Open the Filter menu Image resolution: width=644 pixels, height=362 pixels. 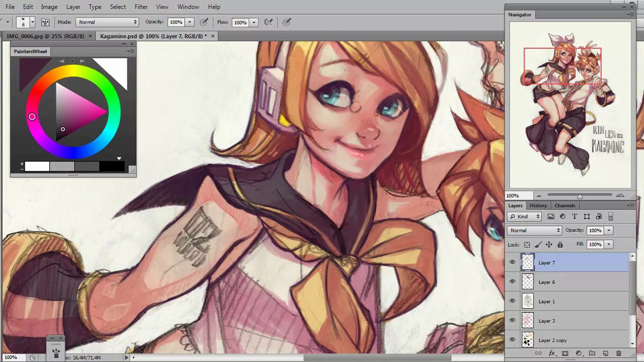(x=141, y=7)
